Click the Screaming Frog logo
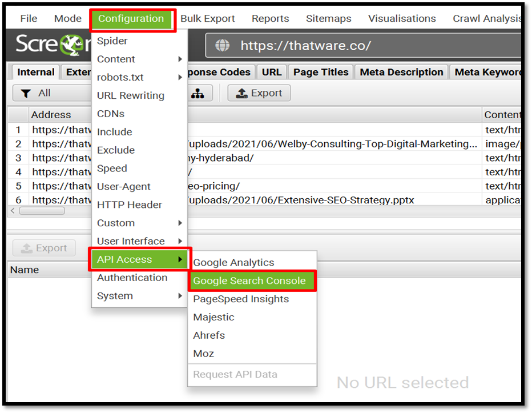Screen dimensions: 532x413 coord(53,44)
